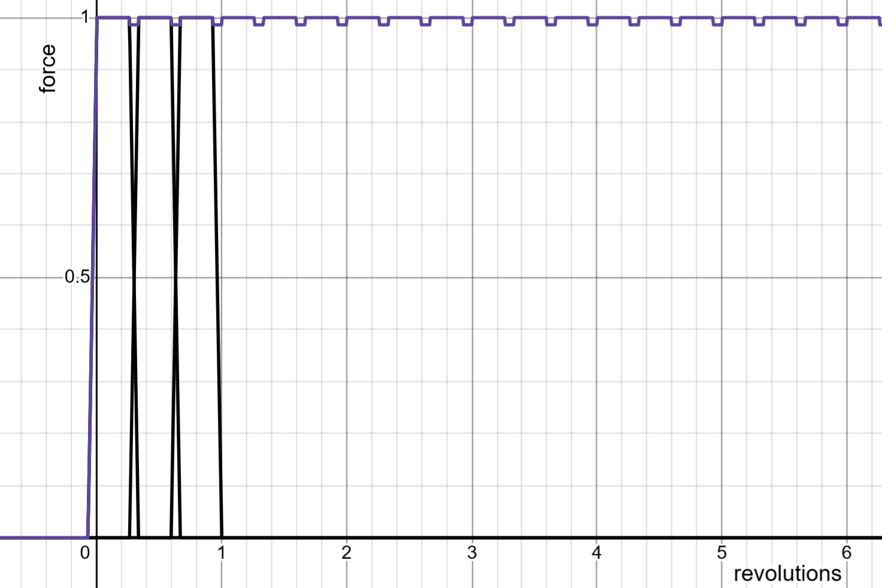Select the y-axis tick label "1" at top
Screen dimensions: 882x588
coord(85,17)
